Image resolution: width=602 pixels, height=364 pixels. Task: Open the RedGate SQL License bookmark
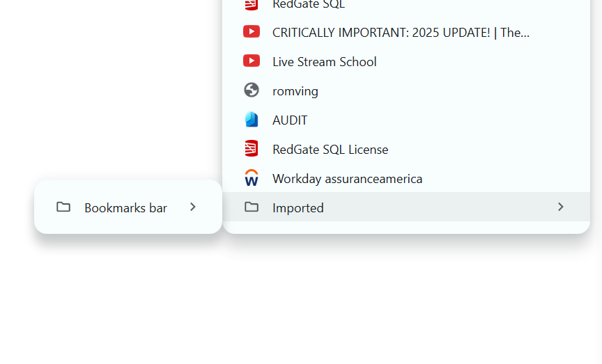[406, 149]
